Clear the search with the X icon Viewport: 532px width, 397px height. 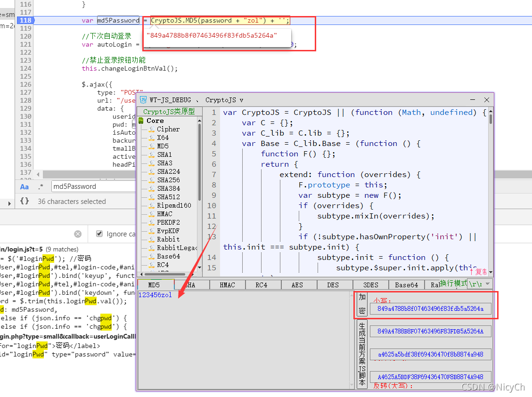coord(78,234)
